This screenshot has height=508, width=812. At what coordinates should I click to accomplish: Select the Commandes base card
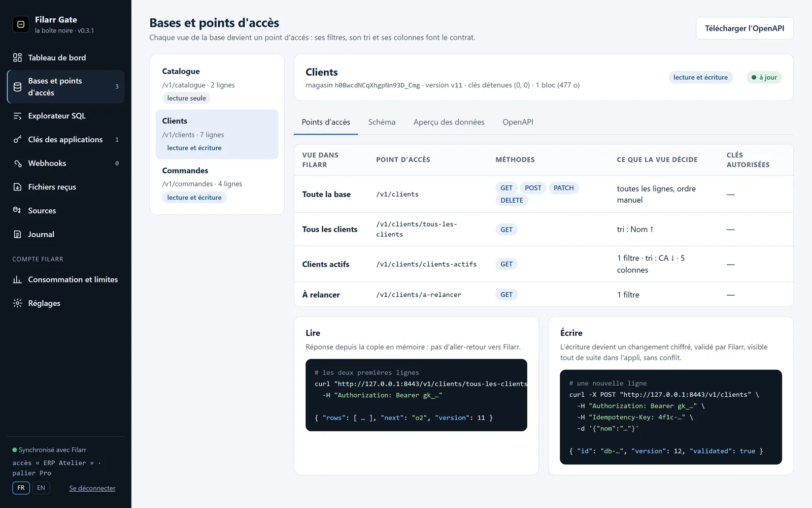217,184
